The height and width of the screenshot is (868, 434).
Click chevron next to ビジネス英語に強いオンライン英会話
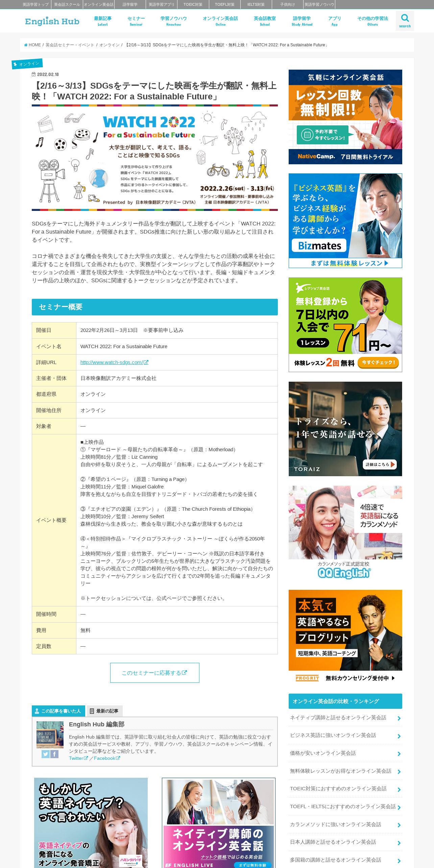pyautogui.click(x=399, y=736)
